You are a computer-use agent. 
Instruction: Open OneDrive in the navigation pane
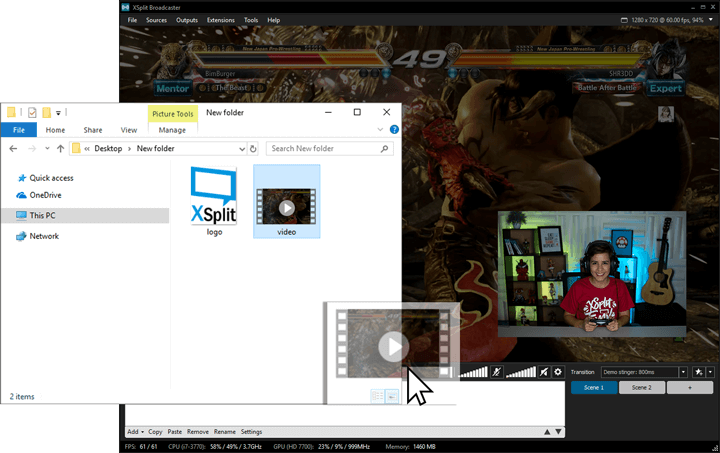pyautogui.click(x=39, y=195)
